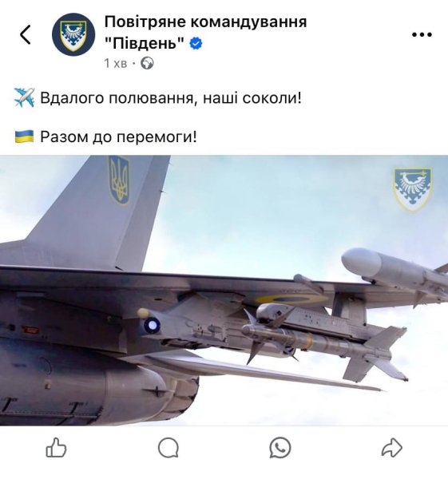
Task: Tap the Ukrainian flag emoji
Action: pos(25,137)
